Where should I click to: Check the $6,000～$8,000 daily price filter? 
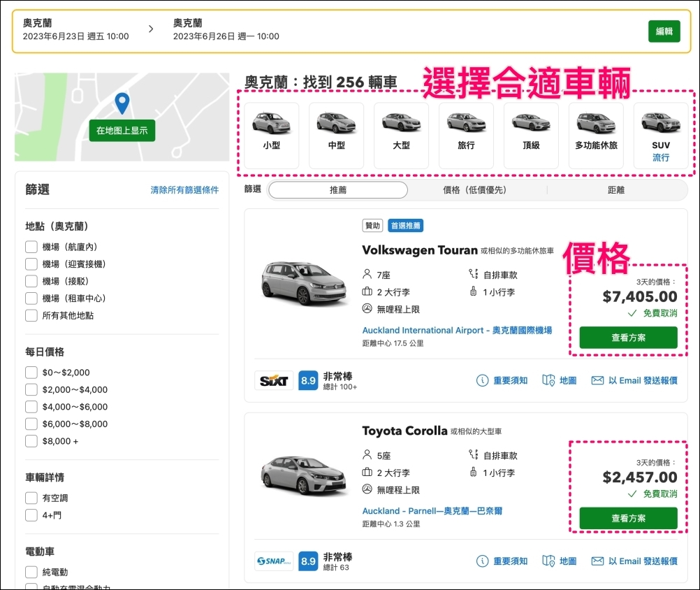pyautogui.click(x=31, y=424)
